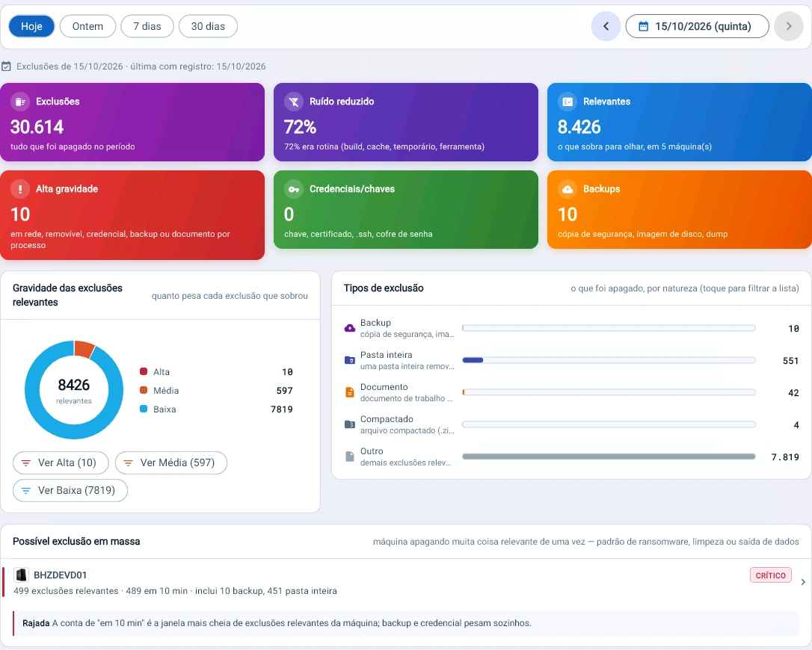Click the BHZDEVD01 machine icon
The width and height of the screenshot is (812, 650).
pos(21,575)
